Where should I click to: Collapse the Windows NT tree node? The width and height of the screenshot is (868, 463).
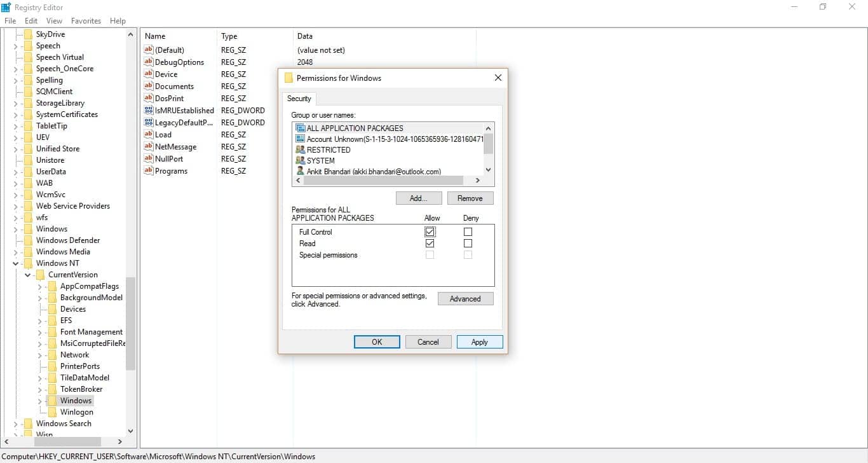pos(16,263)
